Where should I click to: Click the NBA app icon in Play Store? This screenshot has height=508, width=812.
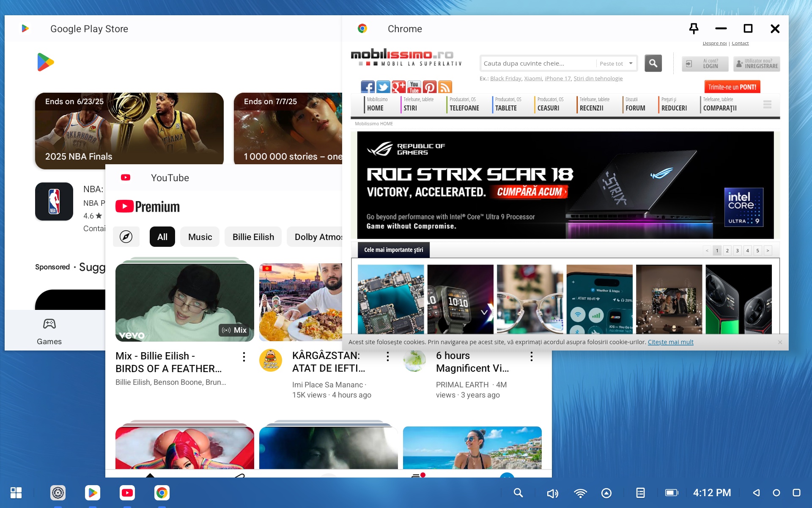tap(54, 202)
